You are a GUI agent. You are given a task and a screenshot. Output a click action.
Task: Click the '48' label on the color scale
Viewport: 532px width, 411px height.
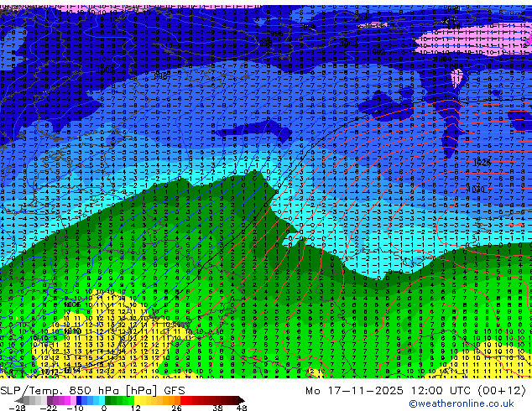pos(242,408)
